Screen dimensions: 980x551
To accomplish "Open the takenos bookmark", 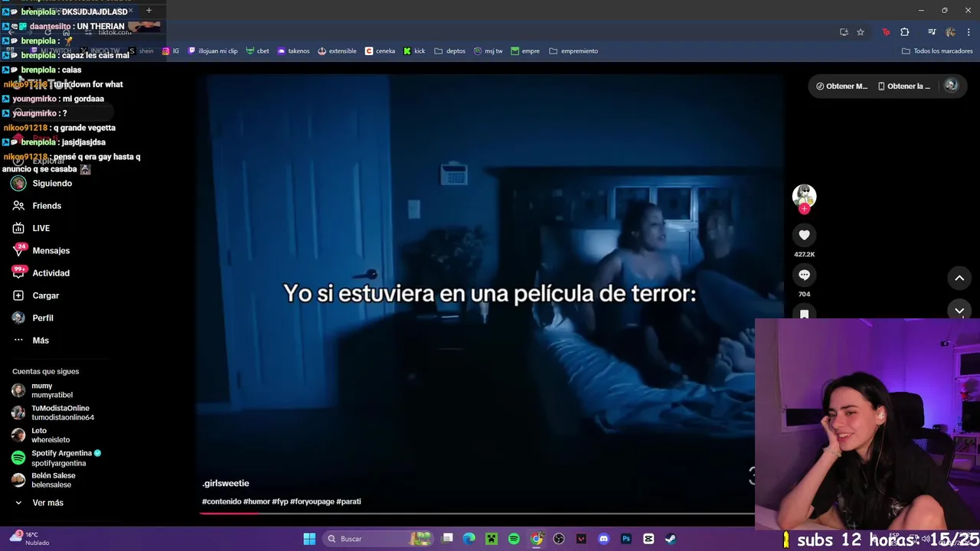I will click(x=293, y=51).
